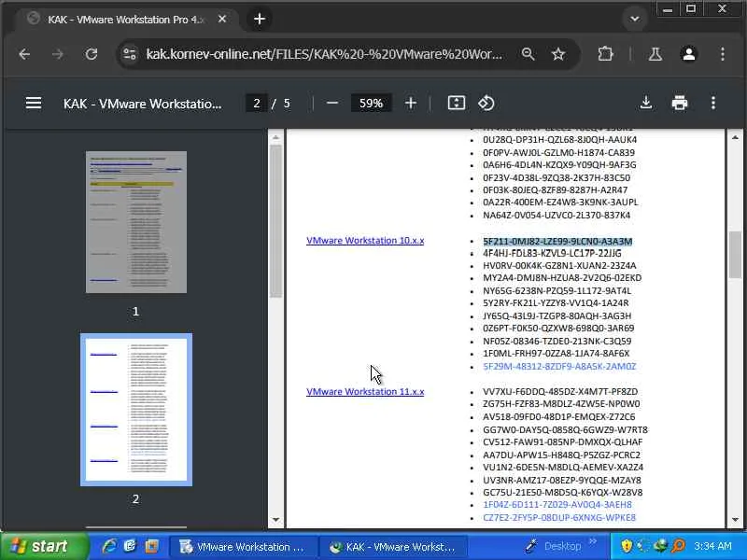Screen dimensions: 747x560
Task: Rotate the PDF counterclockwise
Action: click(486, 104)
